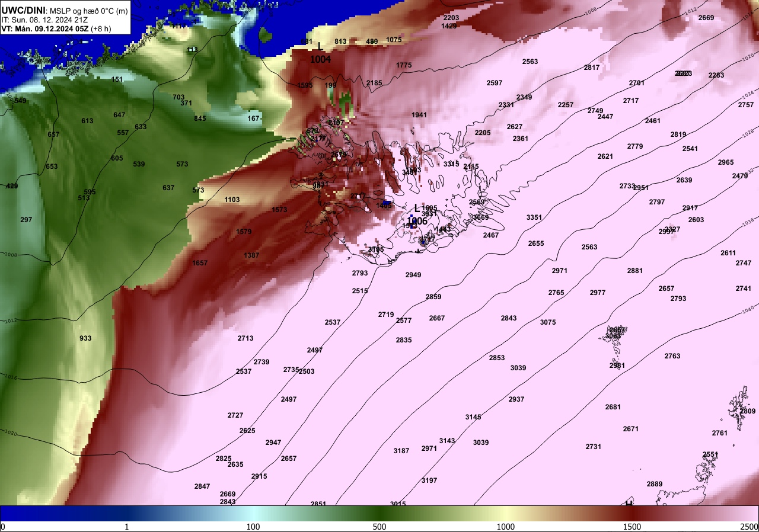Click the color bar tick label 2500
759x532 pixels.
pyautogui.click(x=750, y=527)
